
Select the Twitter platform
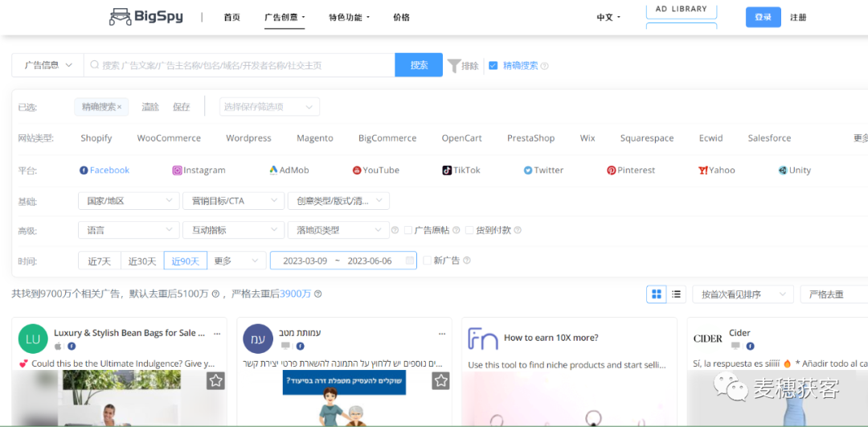(x=543, y=170)
